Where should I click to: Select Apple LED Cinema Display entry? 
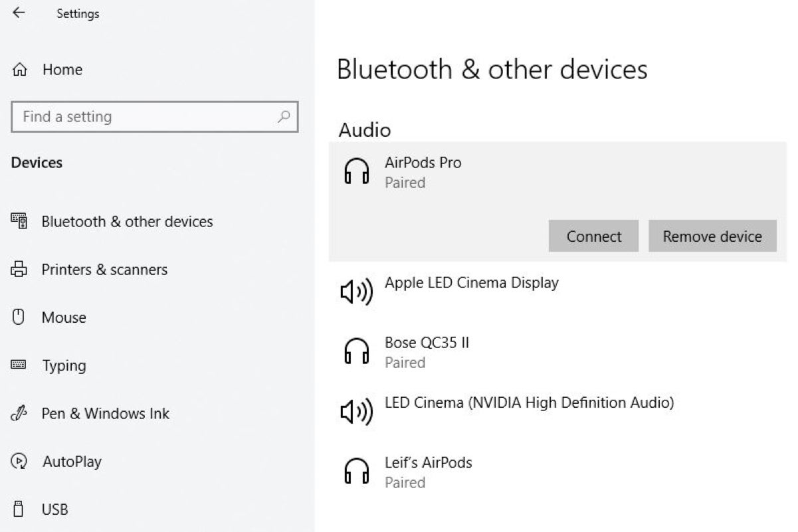point(472,283)
